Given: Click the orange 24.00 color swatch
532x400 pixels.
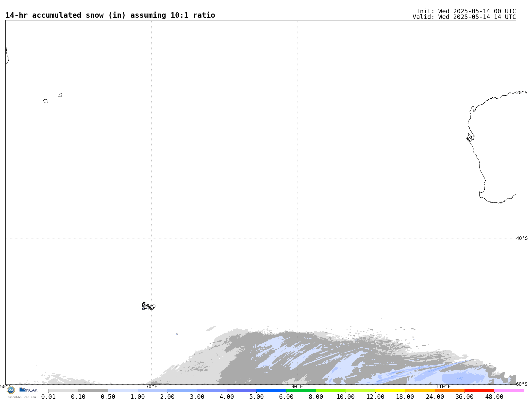Looking at the screenshot, I should coord(449,391).
